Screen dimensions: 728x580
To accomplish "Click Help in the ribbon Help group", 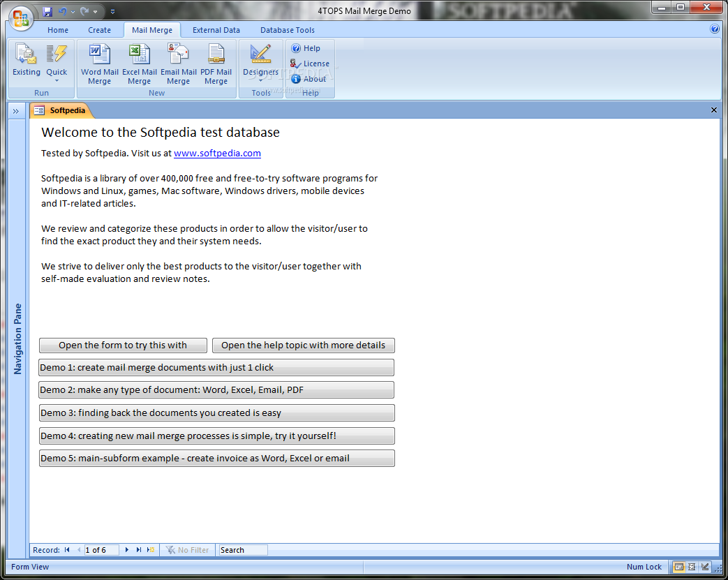I will tap(306, 48).
